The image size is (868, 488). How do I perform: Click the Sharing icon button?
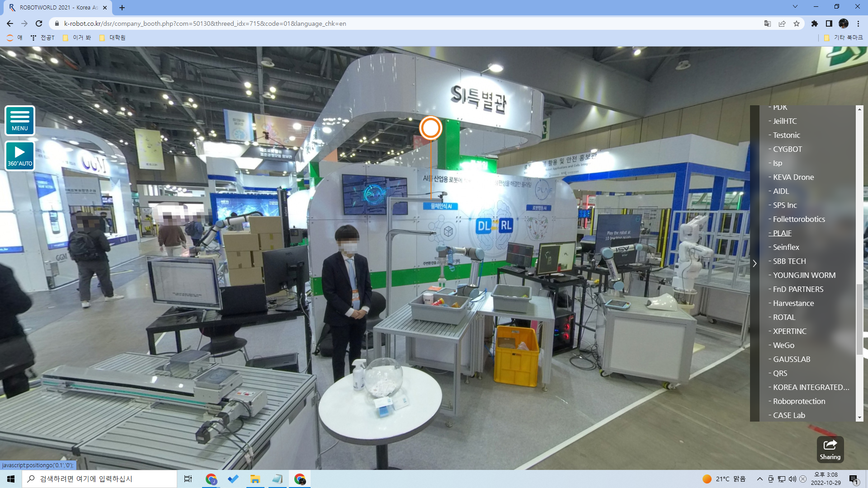point(830,449)
